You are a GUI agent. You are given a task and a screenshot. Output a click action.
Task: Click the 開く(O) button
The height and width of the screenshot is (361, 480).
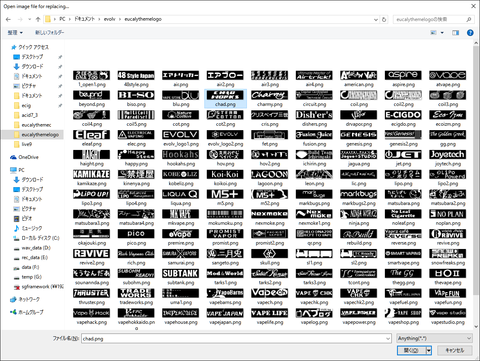click(411, 350)
